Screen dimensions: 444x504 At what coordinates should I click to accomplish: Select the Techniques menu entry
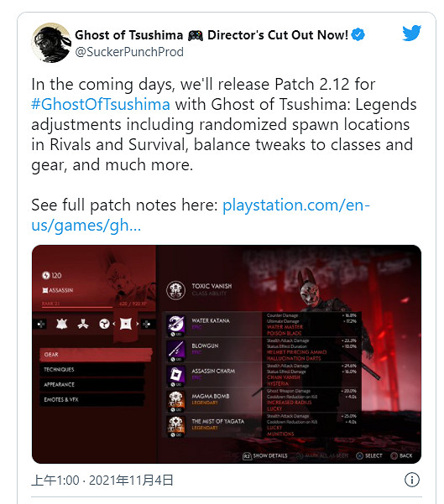click(x=92, y=370)
